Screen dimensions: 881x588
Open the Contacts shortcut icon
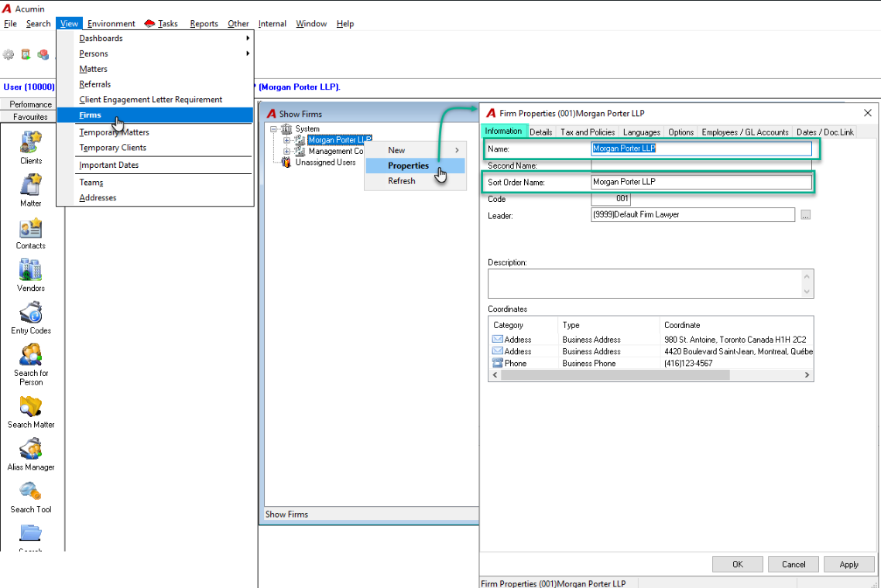coord(31,227)
